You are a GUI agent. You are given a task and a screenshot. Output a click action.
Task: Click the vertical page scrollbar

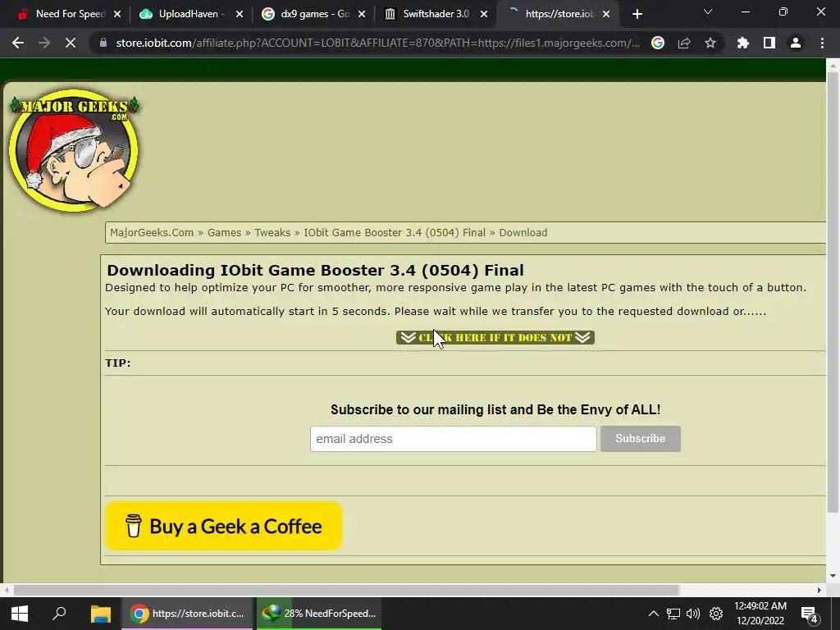click(x=833, y=292)
